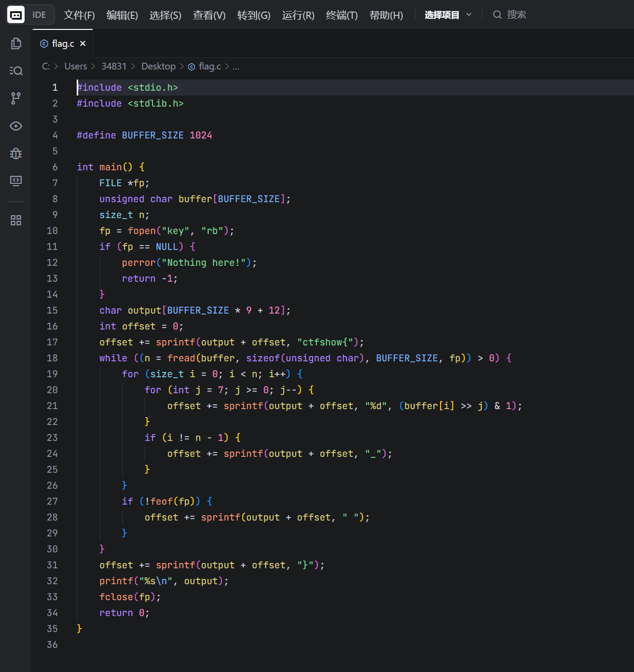Viewport: 634px width, 672px height.
Task: Click line number 35 in gutter
Action: point(52,629)
